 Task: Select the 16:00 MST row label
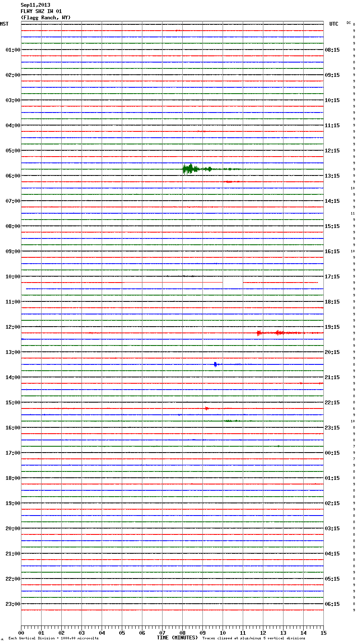(x=13, y=428)
